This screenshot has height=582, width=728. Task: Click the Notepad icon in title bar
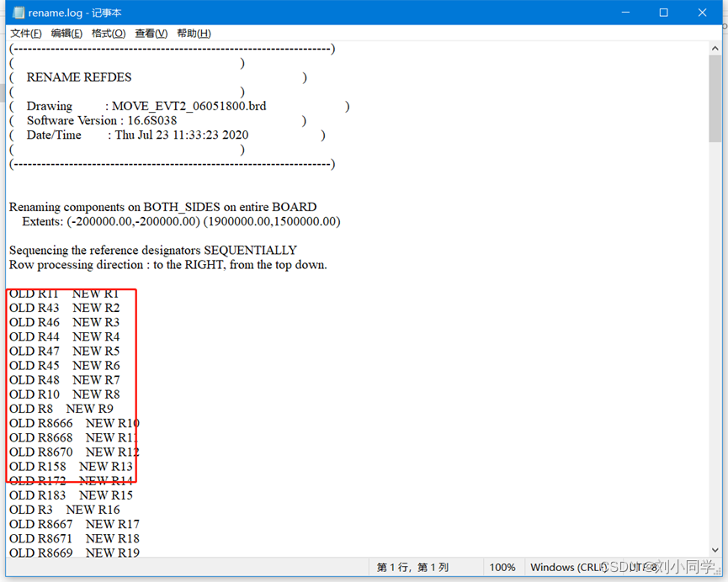(19, 13)
